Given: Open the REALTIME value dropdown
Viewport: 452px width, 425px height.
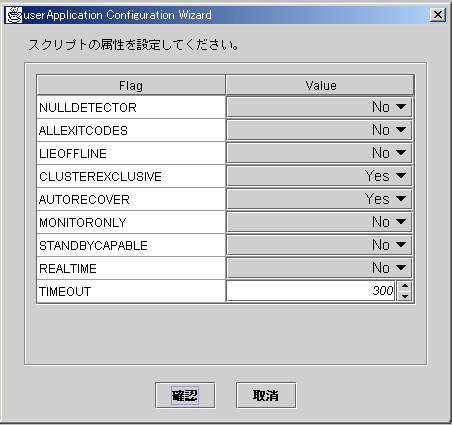Looking at the screenshot, I should [x=319, y=268].
